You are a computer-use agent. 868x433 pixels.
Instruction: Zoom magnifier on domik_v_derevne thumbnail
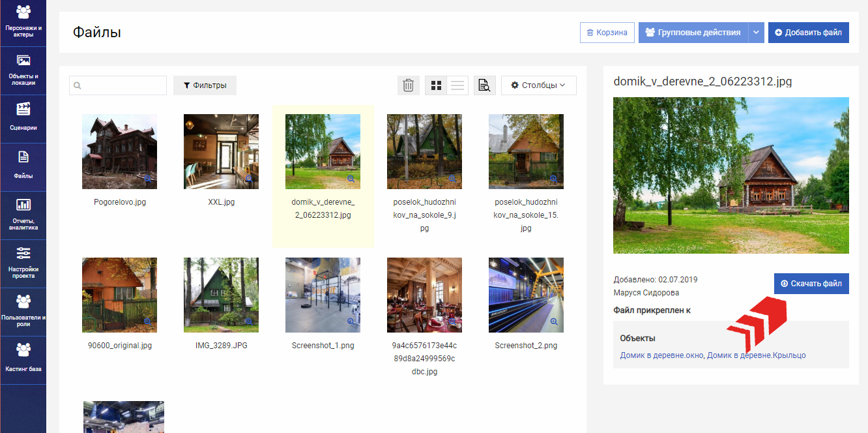point(351,178)
